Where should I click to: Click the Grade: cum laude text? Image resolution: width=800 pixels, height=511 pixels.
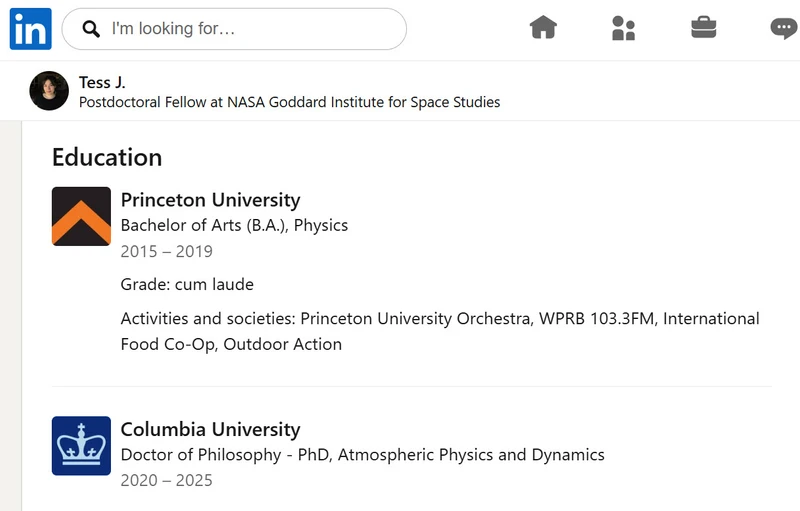point(187,284)
